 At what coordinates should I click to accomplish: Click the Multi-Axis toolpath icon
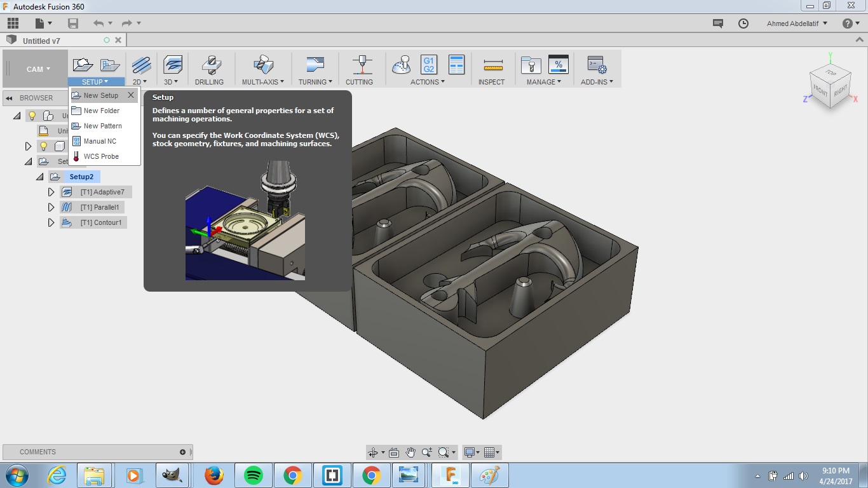263,65
